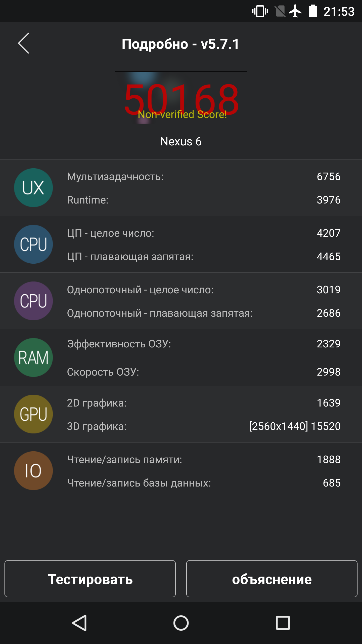Tap the red 50168 total score
362x644 pixels.
click(181, 99)
